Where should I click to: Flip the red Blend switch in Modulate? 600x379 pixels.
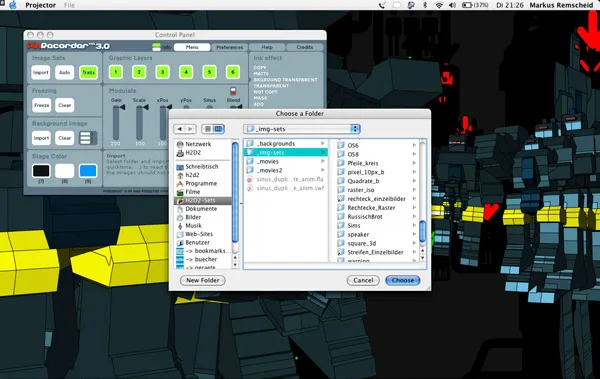tap(233, 91)
